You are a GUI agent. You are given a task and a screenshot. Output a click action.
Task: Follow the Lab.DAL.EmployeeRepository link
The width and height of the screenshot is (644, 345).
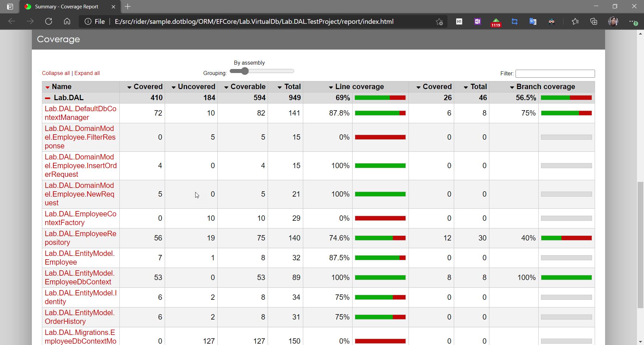(x=80, y=238)
